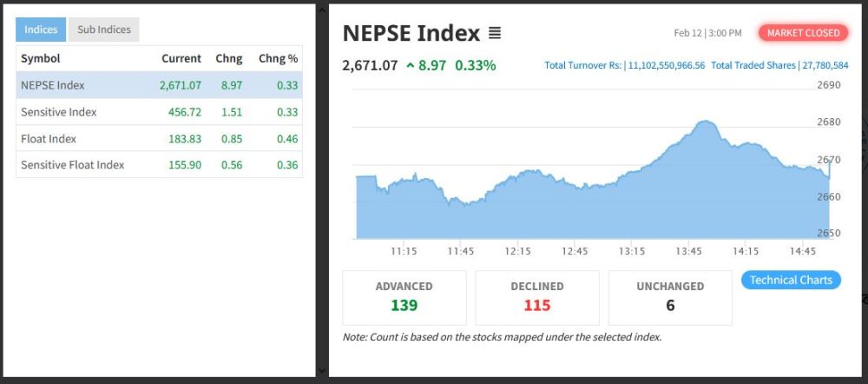The image size is (868, 384).
Task: Click the Chng % column header
Action: coord(278,58)
